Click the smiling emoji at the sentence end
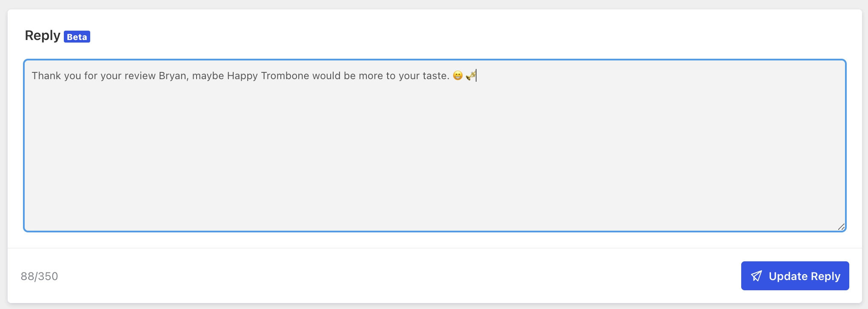868x309 pixels. [x=457, y=76]
